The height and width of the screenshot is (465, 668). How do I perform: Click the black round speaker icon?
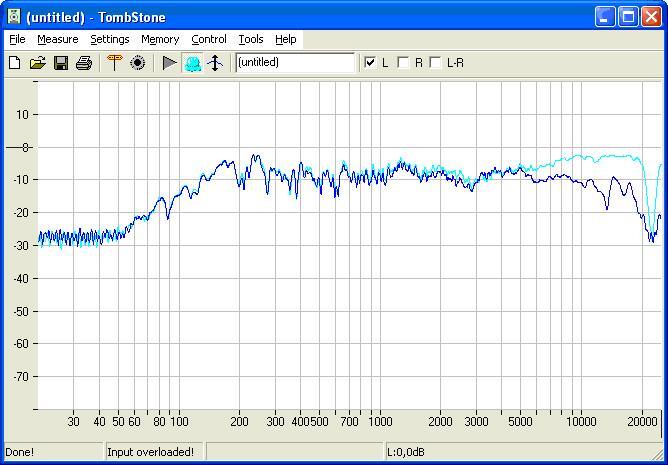138,63
